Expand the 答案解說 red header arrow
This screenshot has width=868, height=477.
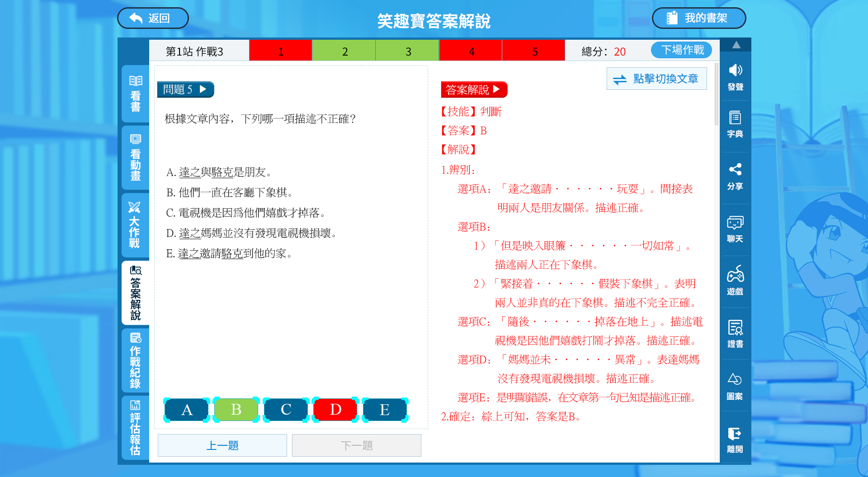496,89
